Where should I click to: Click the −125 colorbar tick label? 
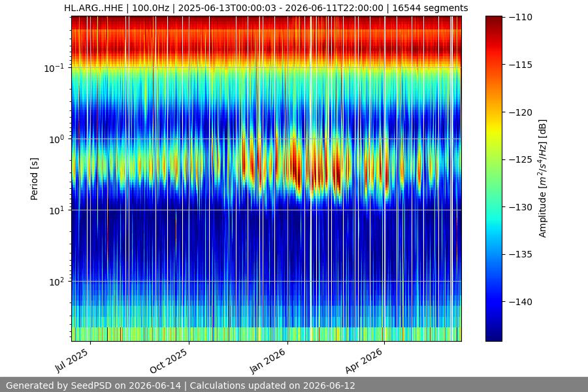click(521, 159)
